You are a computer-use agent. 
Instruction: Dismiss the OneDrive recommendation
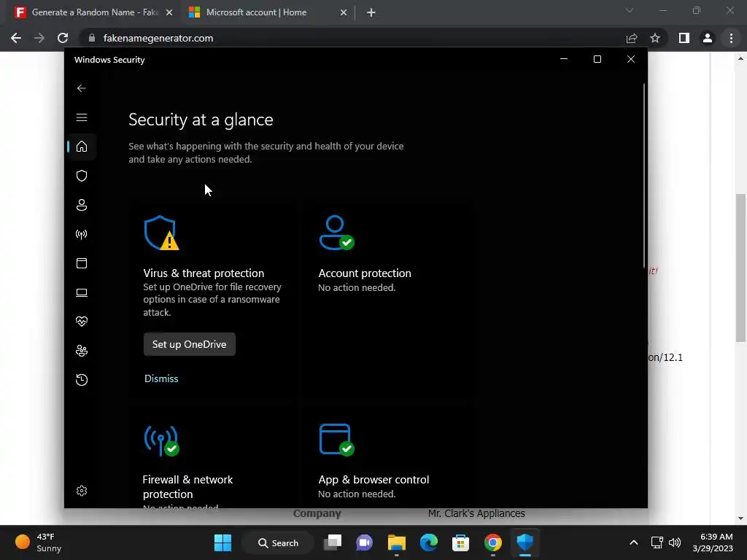click(x=161, y=378)
